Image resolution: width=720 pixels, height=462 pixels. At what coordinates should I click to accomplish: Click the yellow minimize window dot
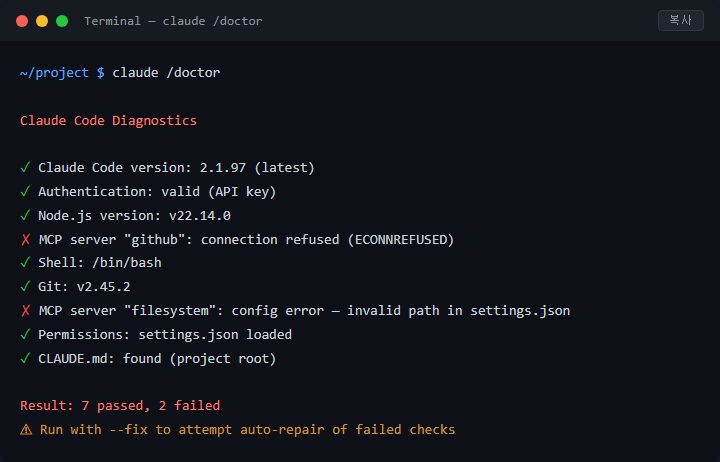42,21
